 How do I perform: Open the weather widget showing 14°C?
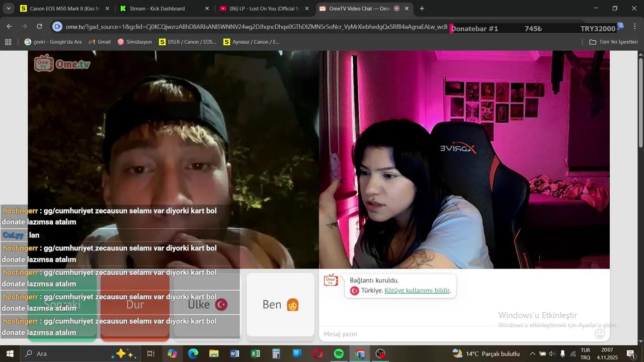tap(486, 353)
